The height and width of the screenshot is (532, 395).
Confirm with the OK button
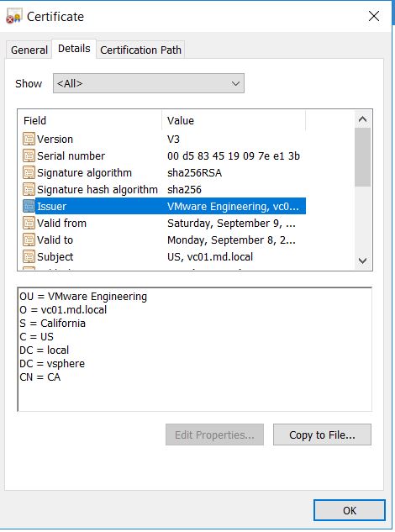coord(349,510)
